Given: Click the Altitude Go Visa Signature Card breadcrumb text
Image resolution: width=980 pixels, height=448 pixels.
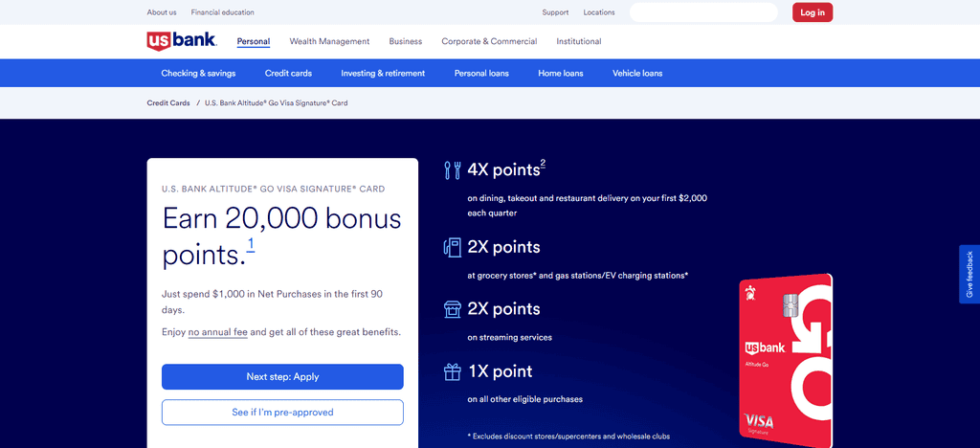Looking at the screenshot, I should pos(277,103).
